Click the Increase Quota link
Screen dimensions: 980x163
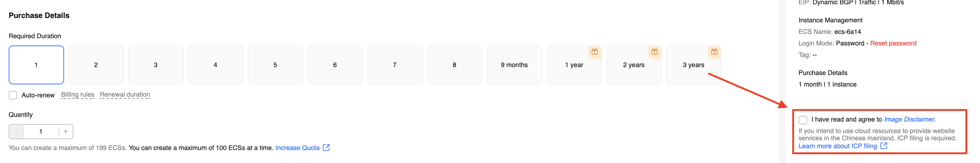click(x=297, y=148)
